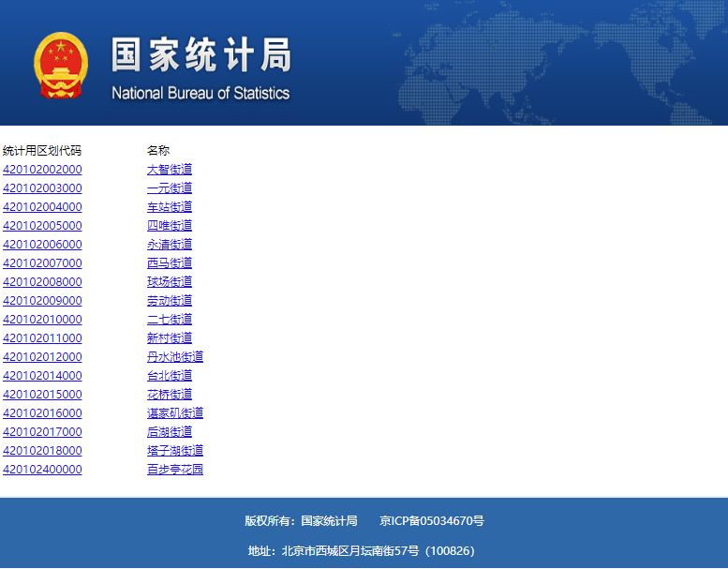728x569 pixels.
Task: Open the 台北街道 link
Action: (170, 375)
